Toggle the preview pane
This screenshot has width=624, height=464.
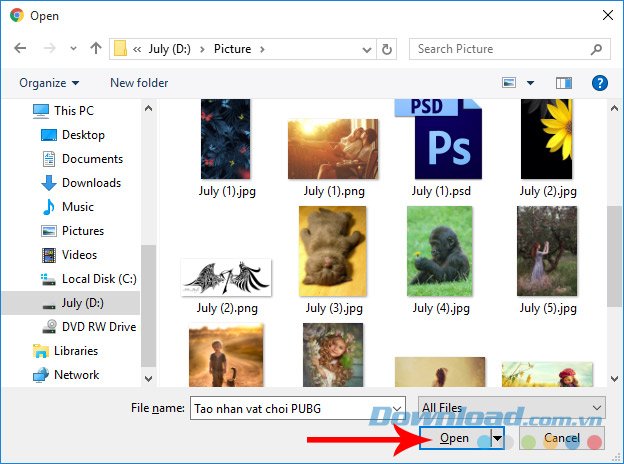(x=564, y=83)
